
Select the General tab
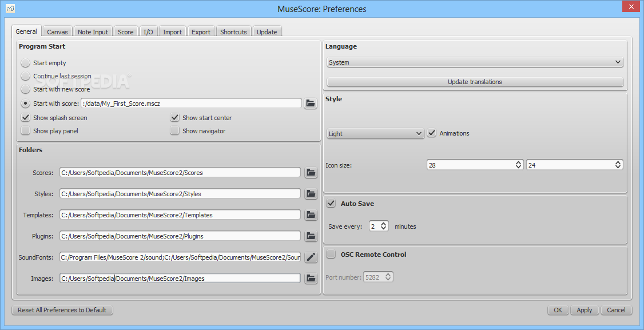click(27, 31)
